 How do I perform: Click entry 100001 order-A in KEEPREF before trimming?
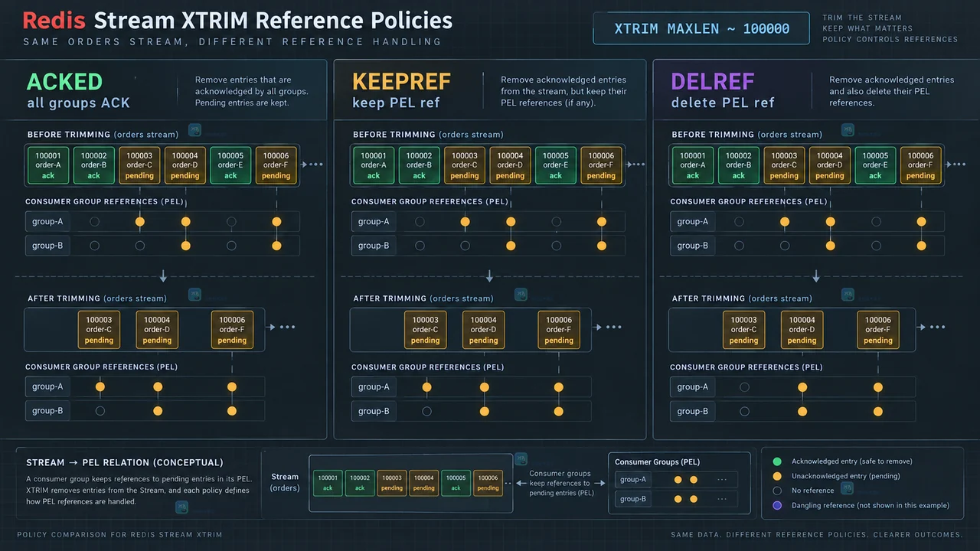(x=374, y=165)
